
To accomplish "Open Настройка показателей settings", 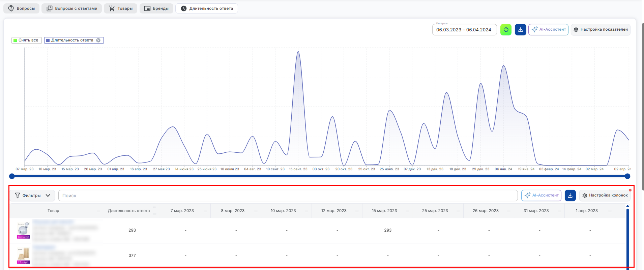I will [x=601, y=30].
